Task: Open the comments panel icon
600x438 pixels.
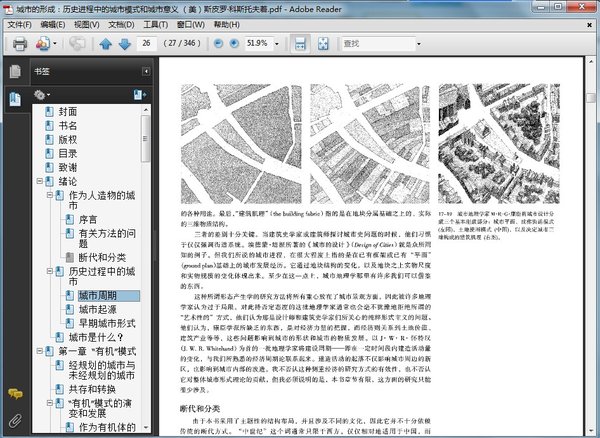Action: click(15, 394)
